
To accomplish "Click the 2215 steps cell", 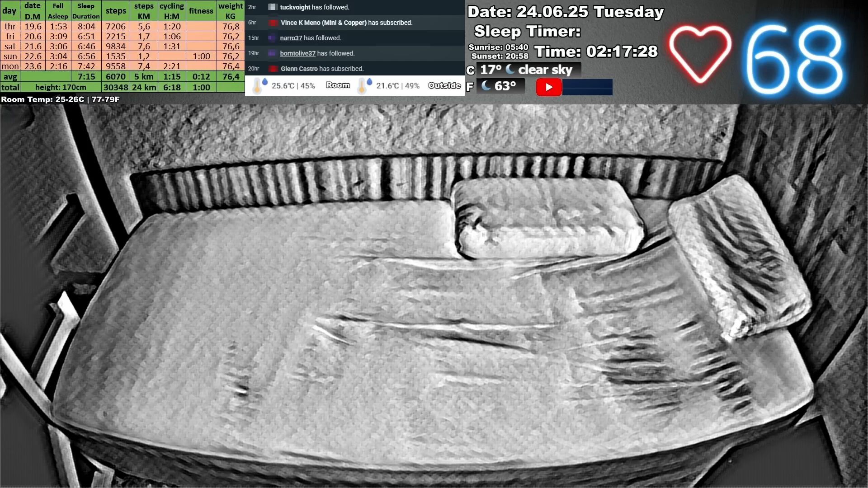I will (x=116, y=37).
